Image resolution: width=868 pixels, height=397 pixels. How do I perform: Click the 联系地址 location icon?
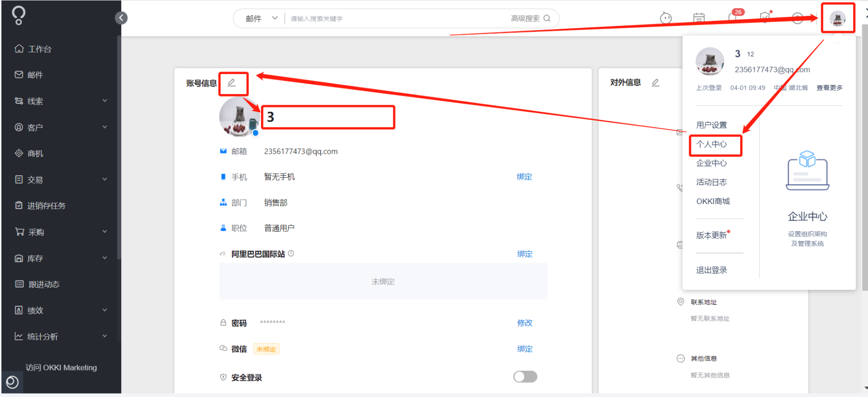pyautogui.click(x=681, y=302)
